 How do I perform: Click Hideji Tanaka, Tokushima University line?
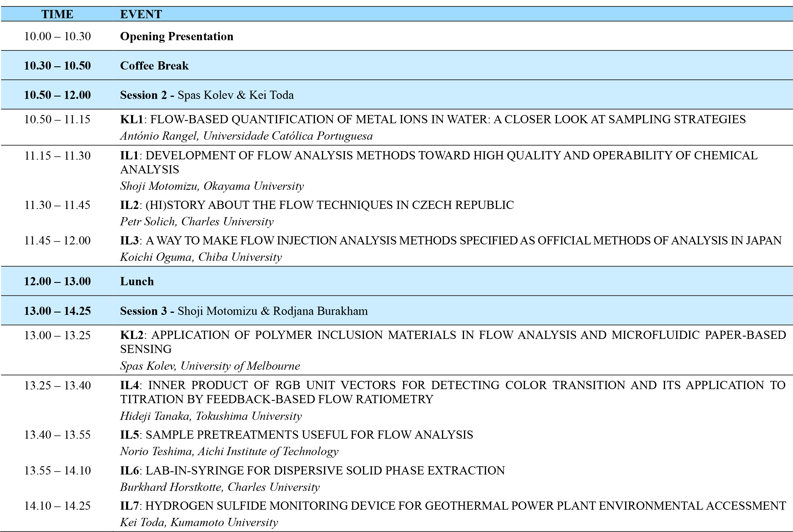click(211, 416)
